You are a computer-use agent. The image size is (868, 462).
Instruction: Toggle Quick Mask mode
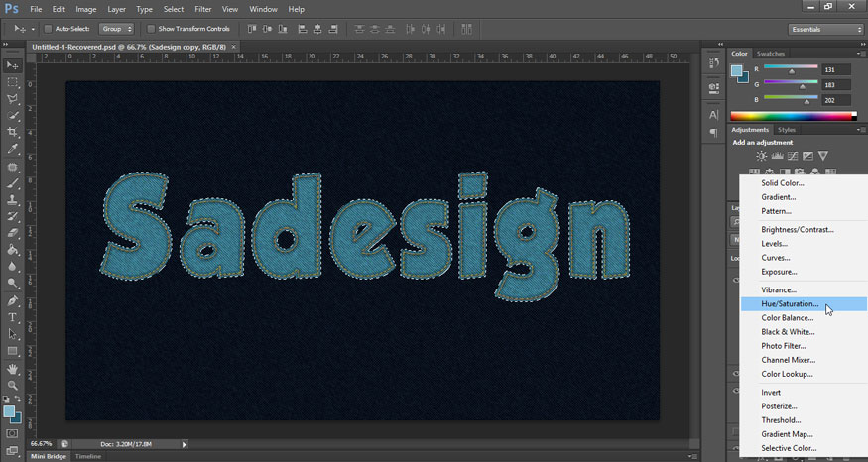pos(12,434)
